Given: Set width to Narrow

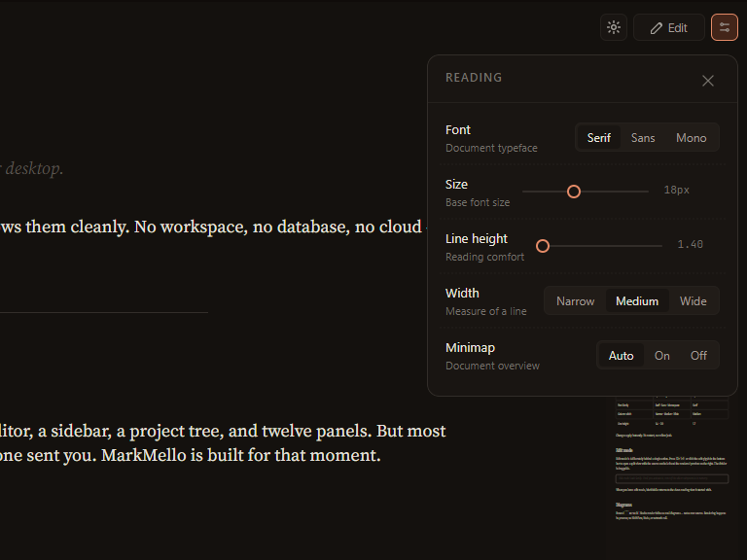Looking at the screenshot, I should click(576, 301).
